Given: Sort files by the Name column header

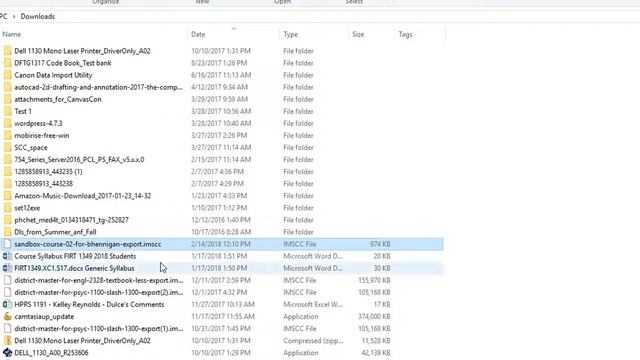Looking at the screenshot, I should pos(12,34).
